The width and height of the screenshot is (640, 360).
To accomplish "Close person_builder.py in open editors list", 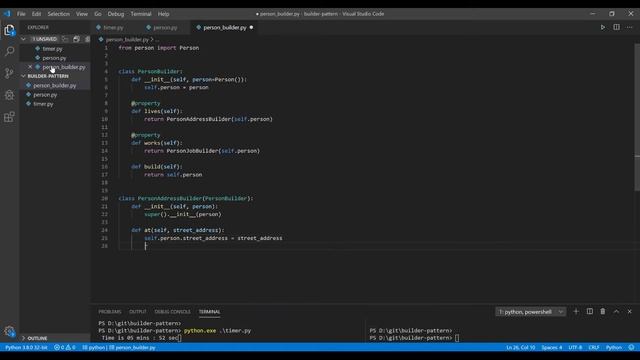I will [30, 67].
